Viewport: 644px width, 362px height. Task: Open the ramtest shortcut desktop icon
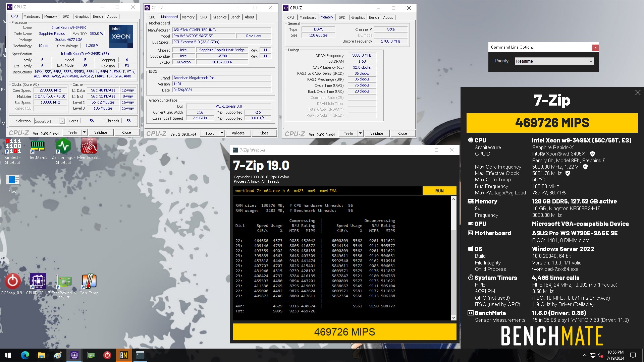click(x=13, y=151)
